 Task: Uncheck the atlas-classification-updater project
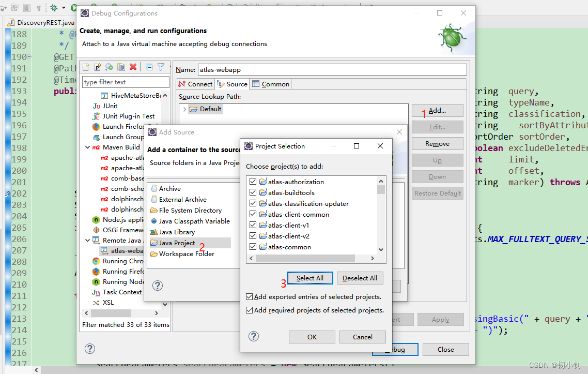click(253, 203)
